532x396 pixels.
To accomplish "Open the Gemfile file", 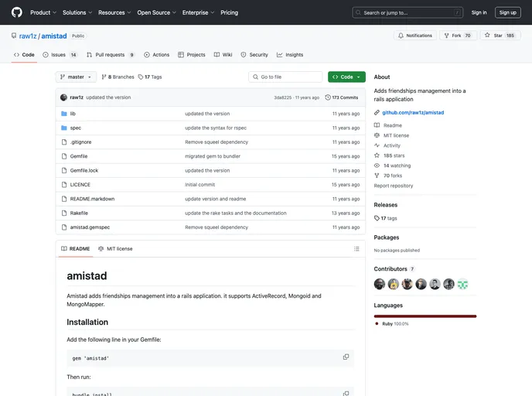I will (79, 156).
